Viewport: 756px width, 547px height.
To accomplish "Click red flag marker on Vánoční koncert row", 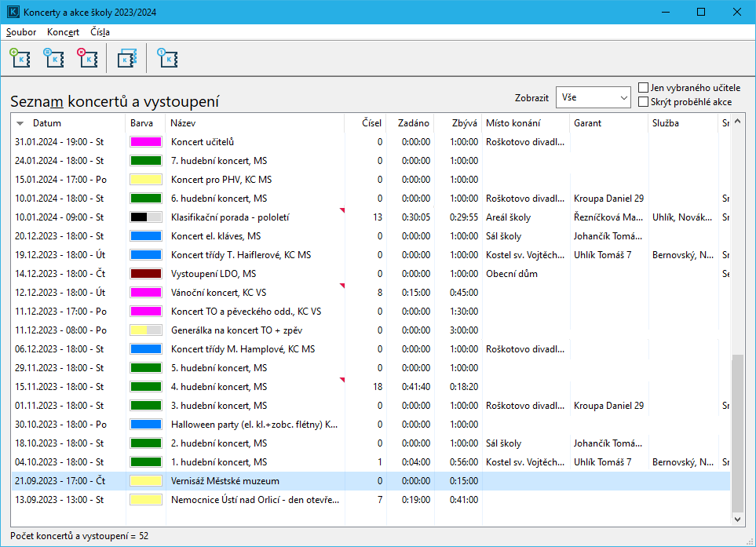I will [341, 286].
